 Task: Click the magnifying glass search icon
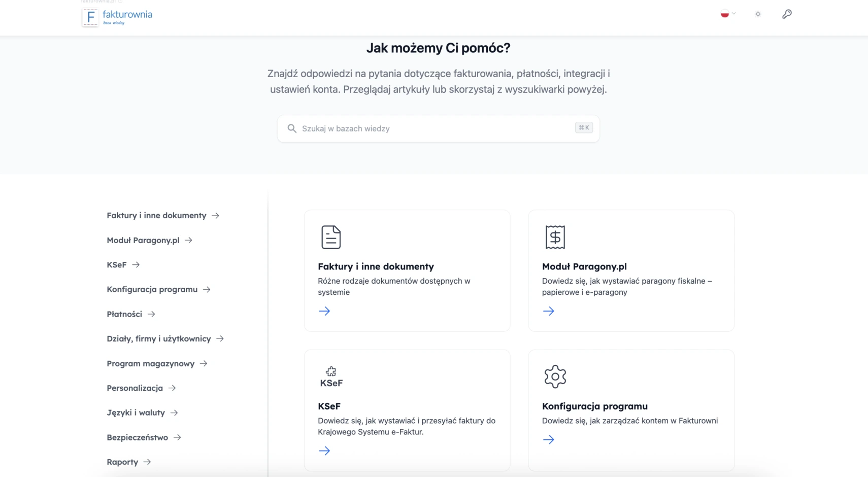click(292, 129)
